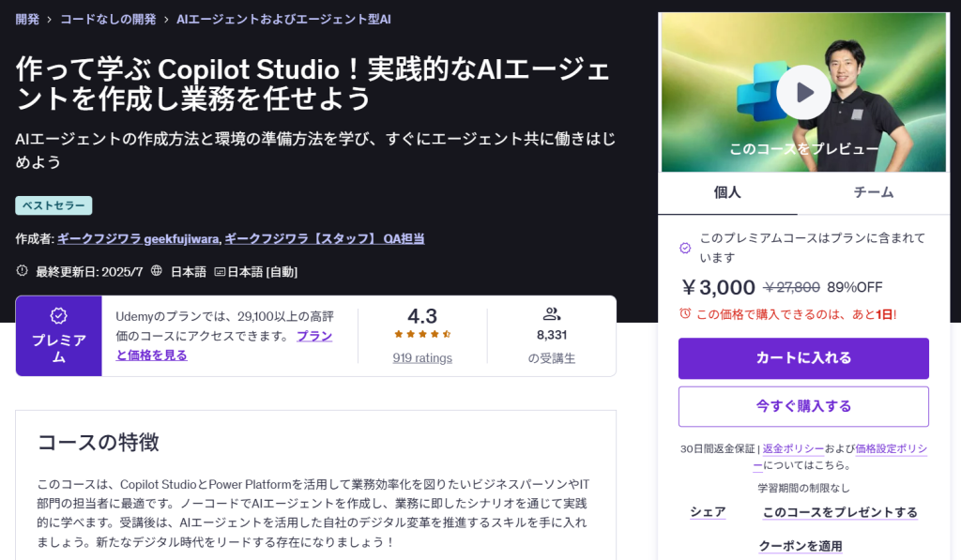Click クーポンを適用 to apply coupon
This screenshot has width=961, height=560.
(x=801, y=546)
